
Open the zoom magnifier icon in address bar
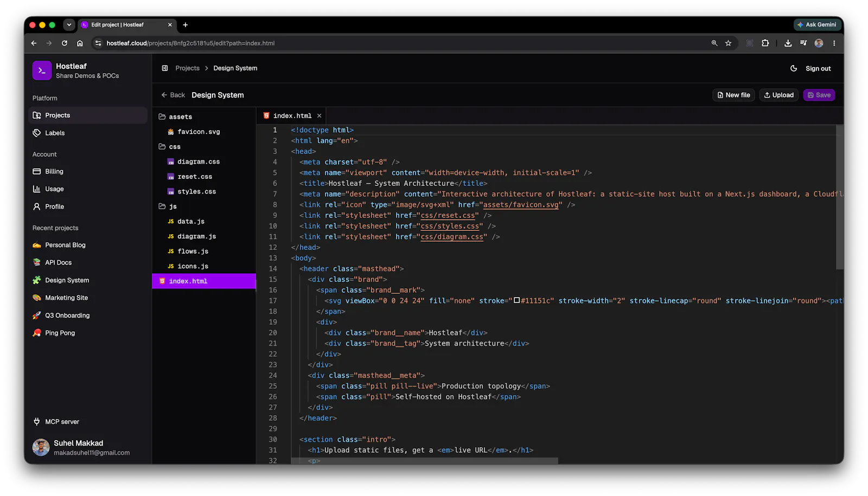tap(714, 43)
